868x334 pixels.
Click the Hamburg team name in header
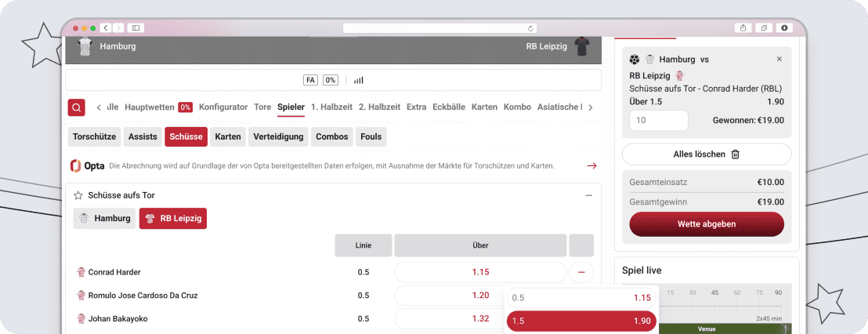pyautogui.click(x=118, y=46)
